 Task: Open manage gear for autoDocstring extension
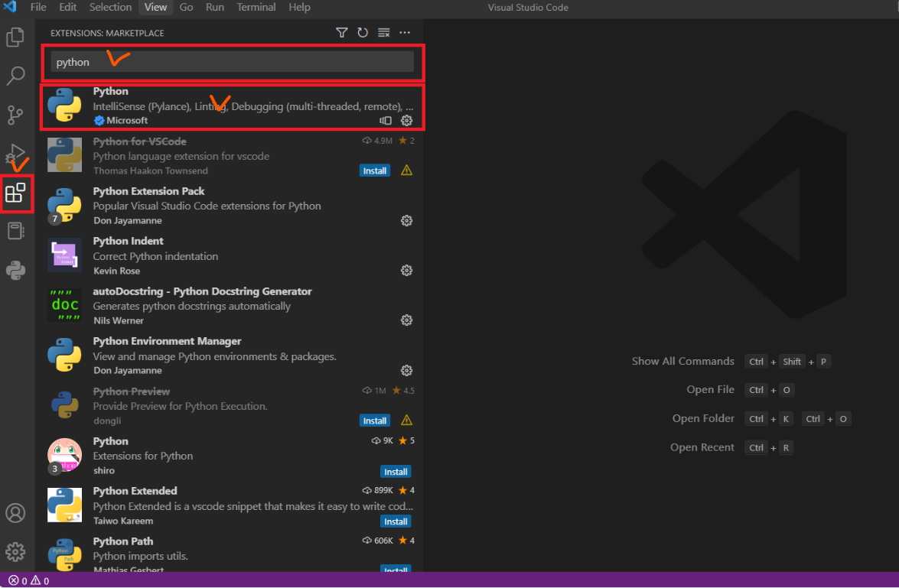point(406,320)
